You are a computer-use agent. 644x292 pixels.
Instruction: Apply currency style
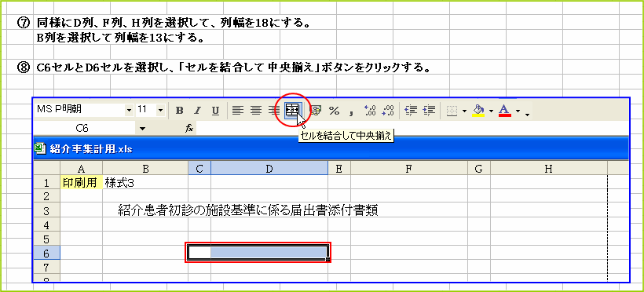click(x=317, y=111)
